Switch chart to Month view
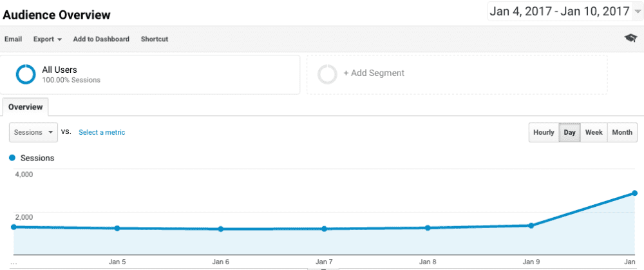The image size is (644, 270). (x=621, y=132)
